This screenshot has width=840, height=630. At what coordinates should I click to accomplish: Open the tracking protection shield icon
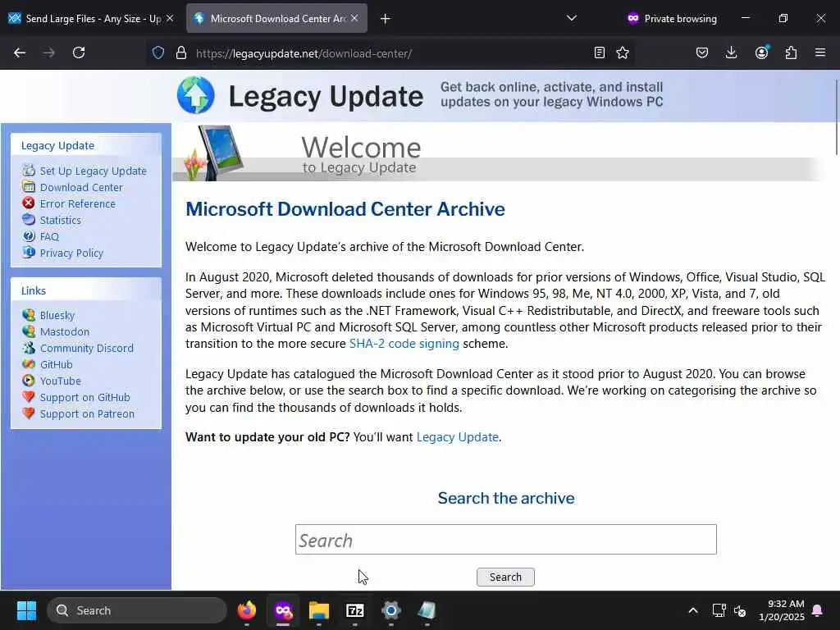click(158, 53)
